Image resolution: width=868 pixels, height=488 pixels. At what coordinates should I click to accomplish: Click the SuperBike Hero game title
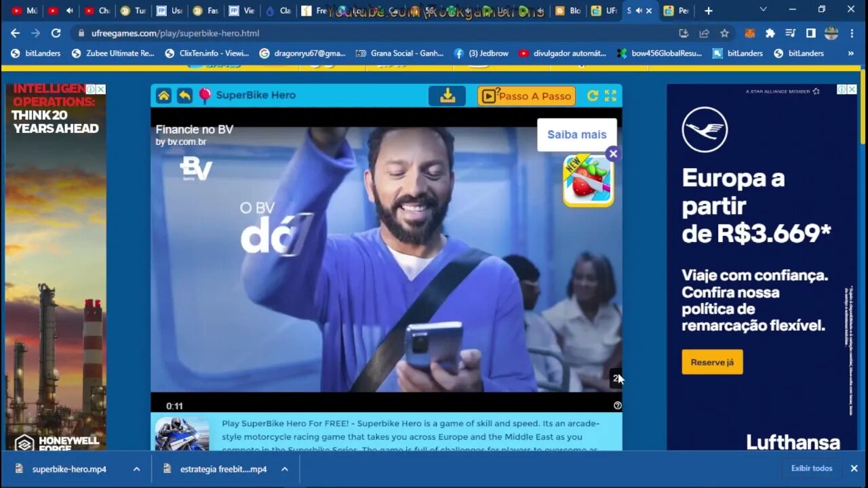[x=256, y=96]
